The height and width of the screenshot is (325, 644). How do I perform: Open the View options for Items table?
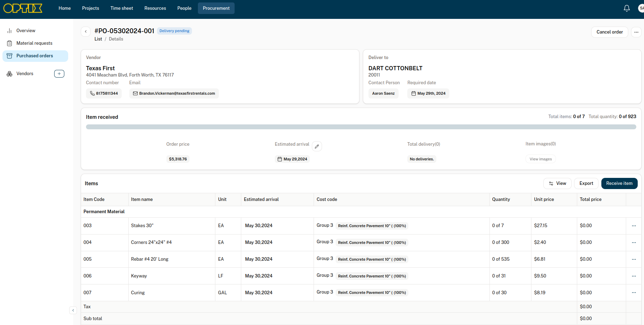(557, 183)
